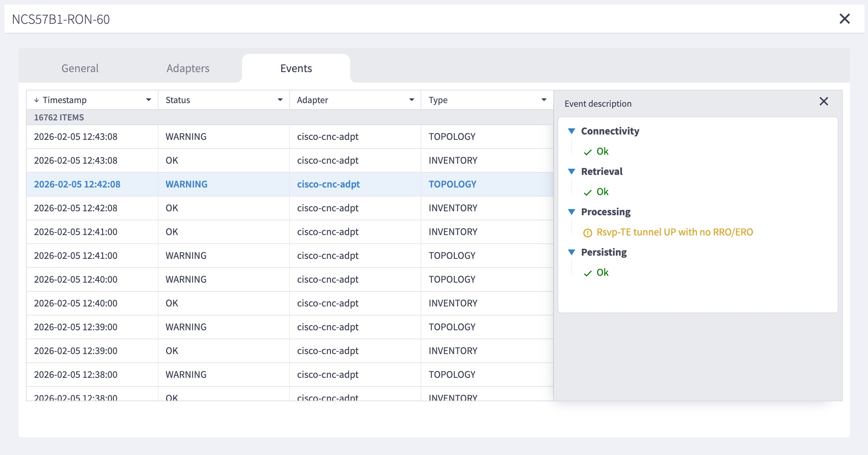Collapse the Persisting section
Viewport: 868px width, 455px height.
(x=572, y=252)
